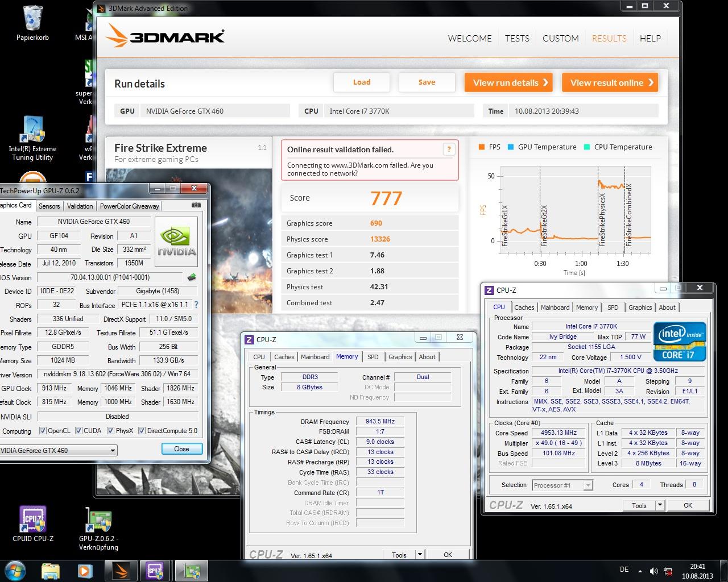Toggle the CUDA checkbox in GPU-Z

(x=78, y=431)
